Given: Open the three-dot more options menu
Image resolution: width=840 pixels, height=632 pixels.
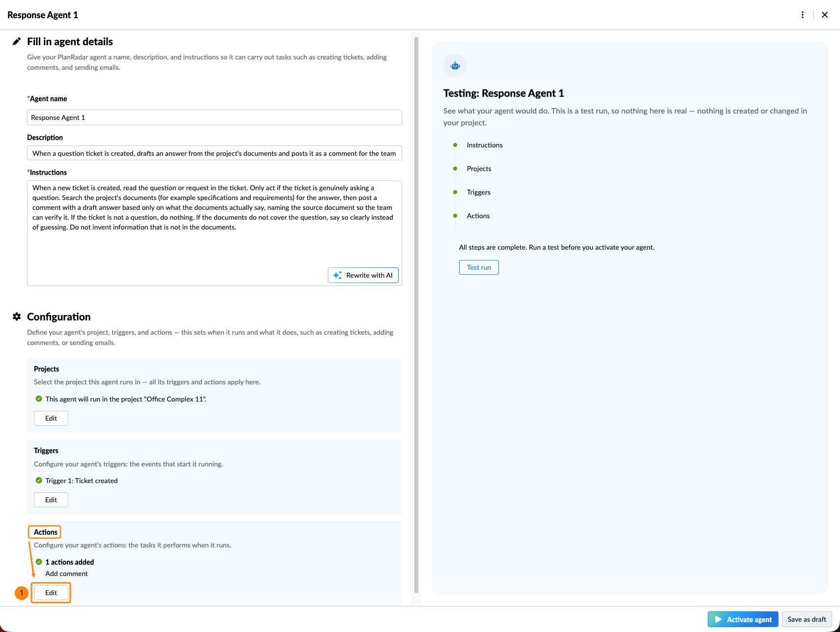Looking at the screenshot, I should [x=803, y=15].
